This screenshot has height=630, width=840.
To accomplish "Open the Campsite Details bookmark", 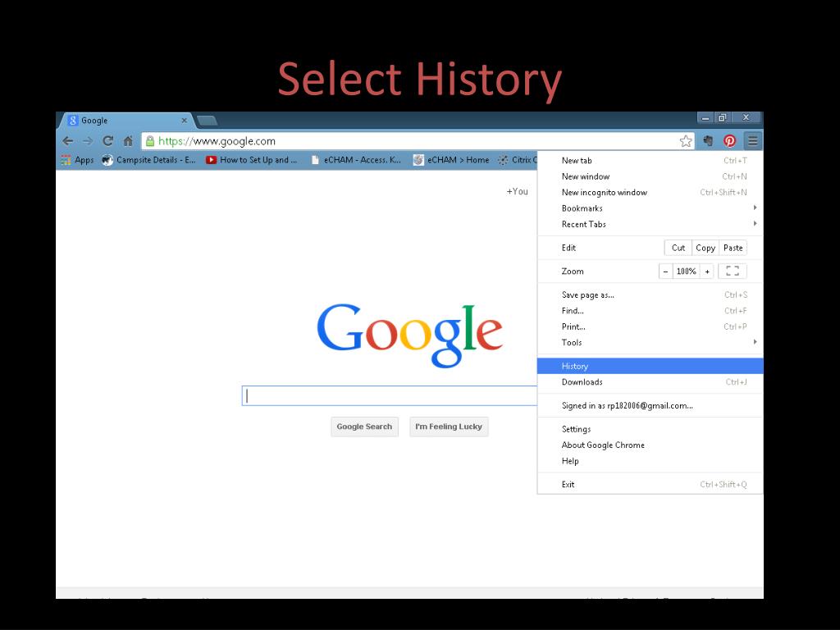I will point(149,160).
